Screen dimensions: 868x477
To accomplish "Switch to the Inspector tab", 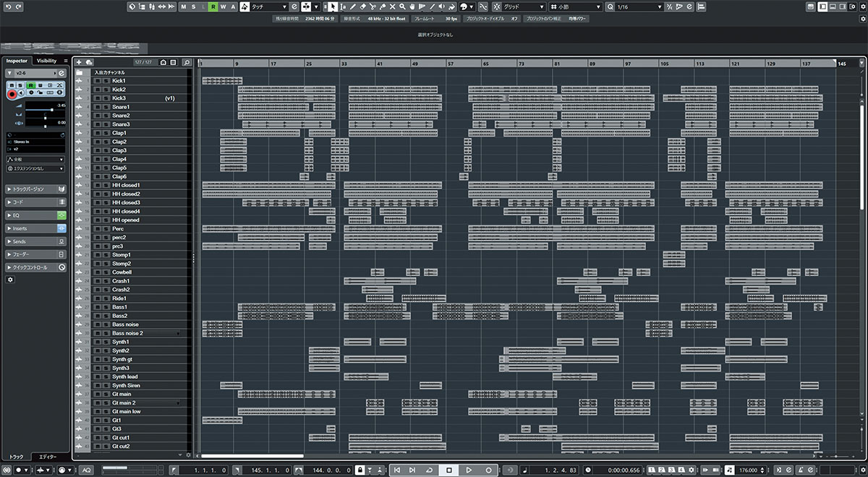I will 17,61.
